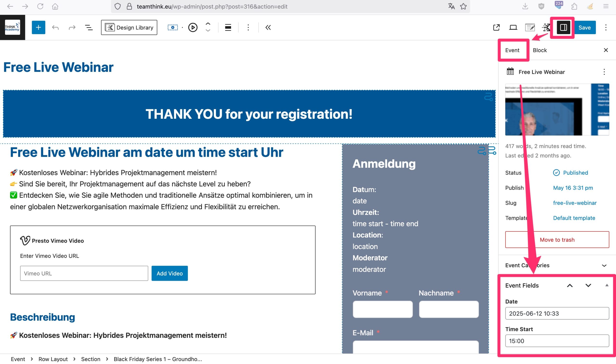Open the block inserter plus button
The width and height of the screenshot is (616, 364).
pyautogui.click(x=38, y=27)
